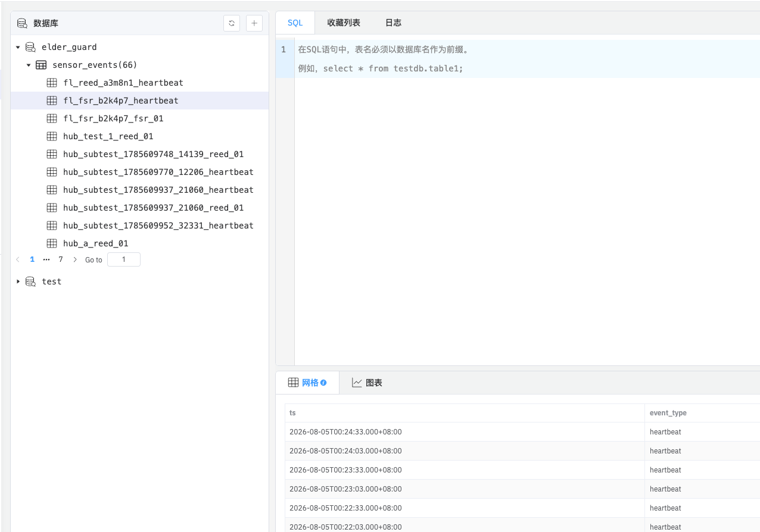
Task: Switch to the 图表 results tab
Action: click(367, 383)
